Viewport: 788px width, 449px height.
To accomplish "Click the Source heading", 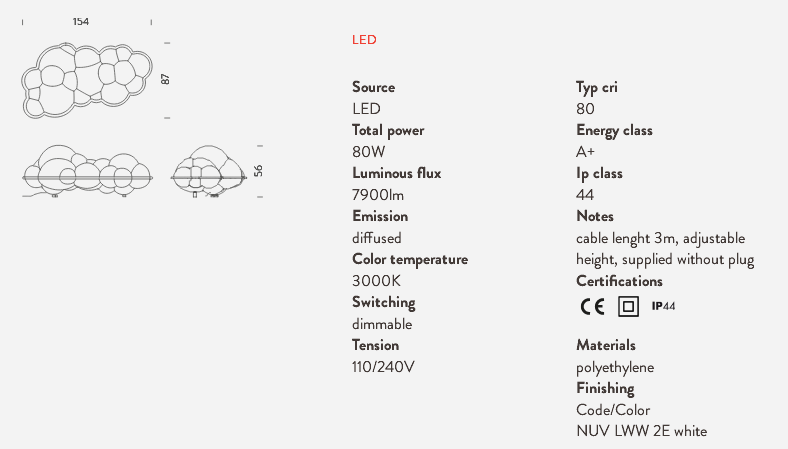I will tap(373, 87).
